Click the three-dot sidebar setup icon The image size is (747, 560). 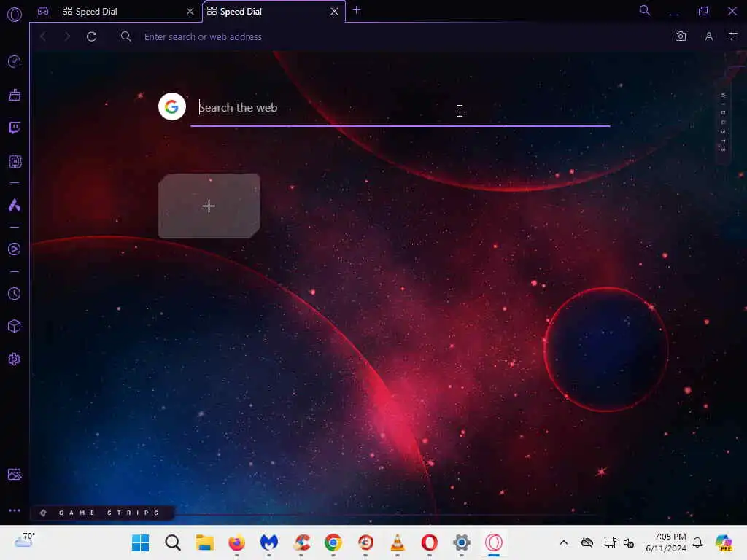[15, 510]
